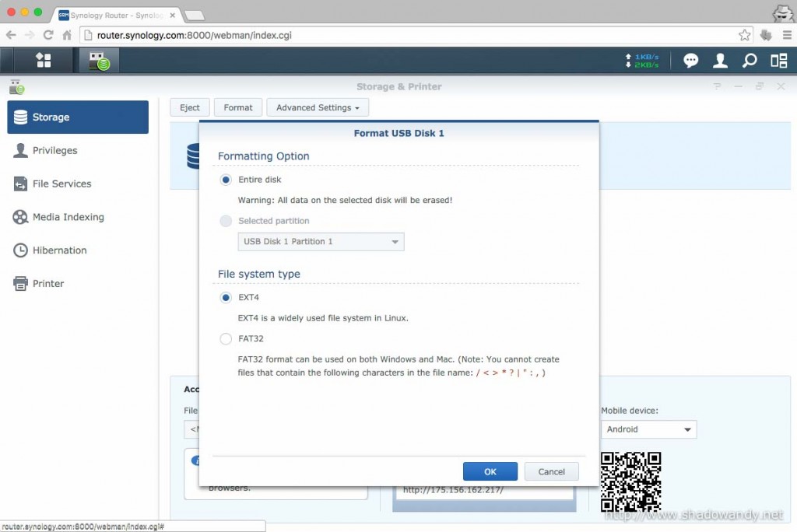Click the Media Indexing film reel icon
797x532 pixels.
coord(20,217)
